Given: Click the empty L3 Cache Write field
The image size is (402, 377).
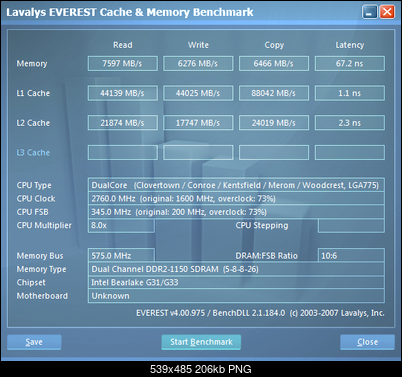Looking at the screenshot, I should (x=198, y=152).
